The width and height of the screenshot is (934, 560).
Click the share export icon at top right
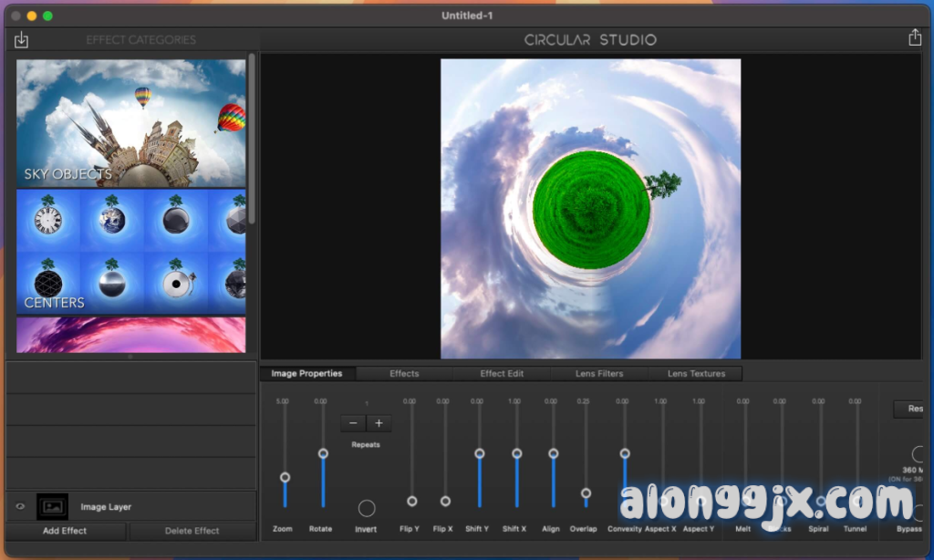(915, 38)
